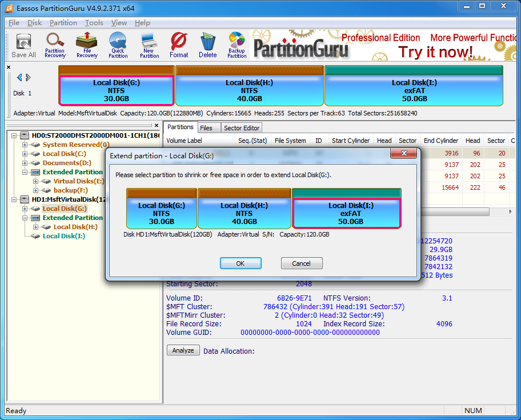Click partition table scrollbar right arrow
This screenshot has width=521, height=420.
point(510,211)
